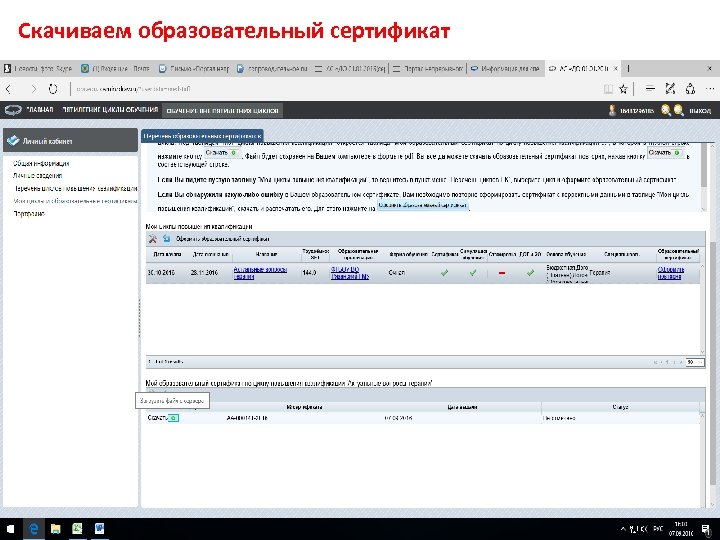Click the Оформить повторно link

point(671,273)
